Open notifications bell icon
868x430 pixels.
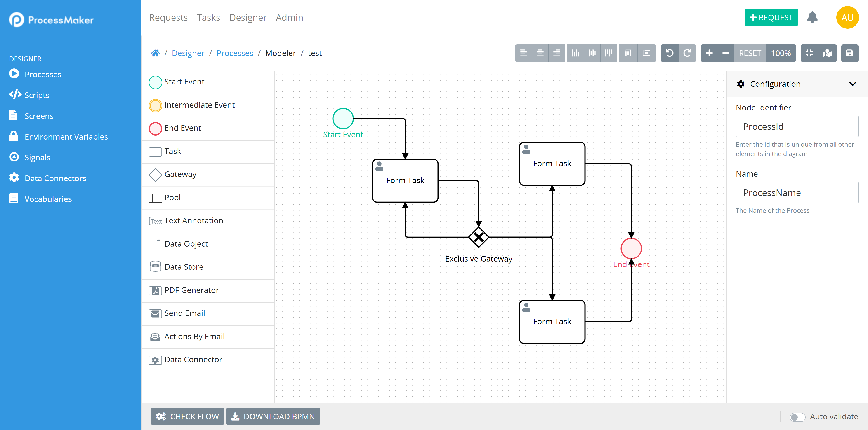pyautogui.click(x=812, y=18)
